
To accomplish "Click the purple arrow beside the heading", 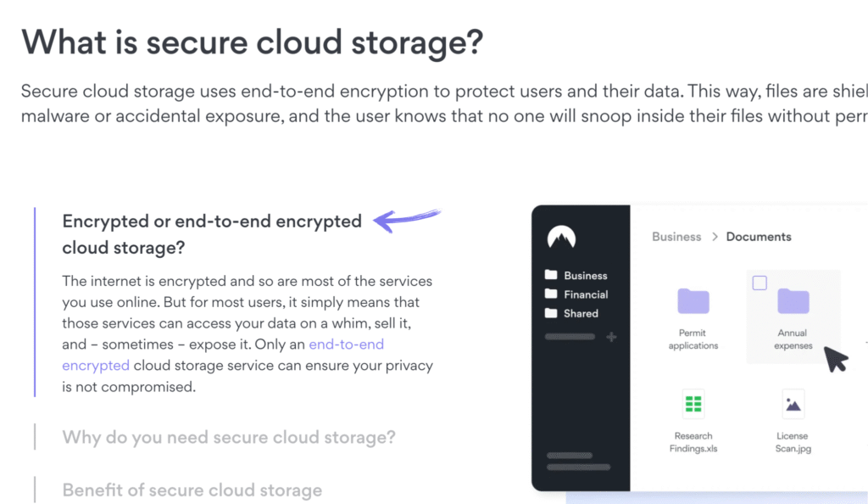I will point(408,220).
